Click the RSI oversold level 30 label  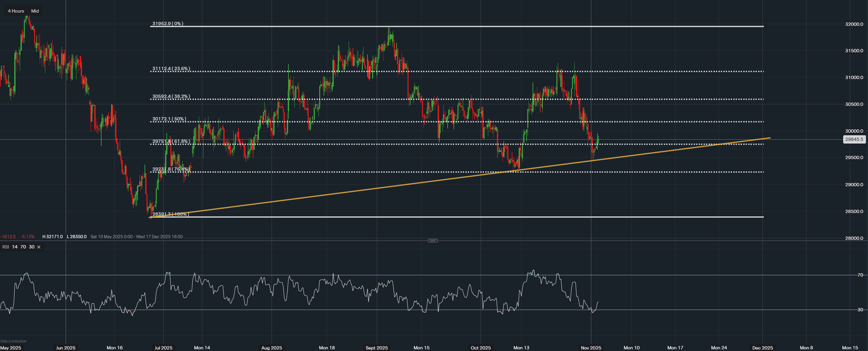click(x=860, y=310)
